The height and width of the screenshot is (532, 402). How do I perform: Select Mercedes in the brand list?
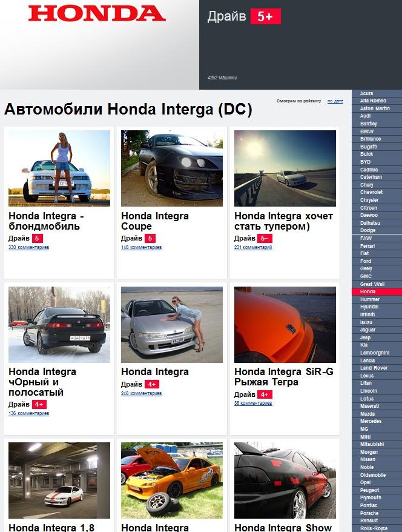coord(371,421)
